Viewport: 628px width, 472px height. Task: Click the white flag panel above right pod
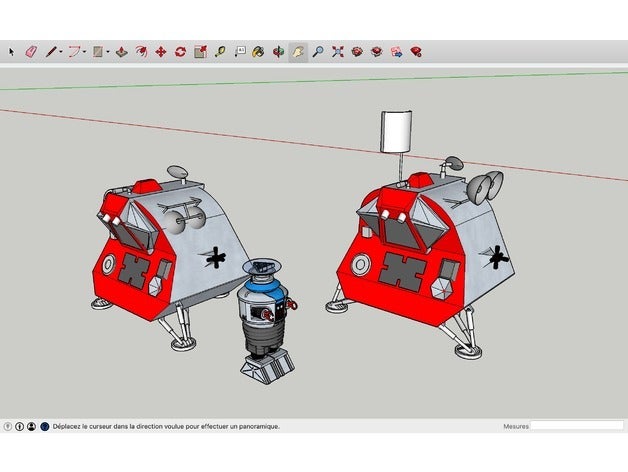[396, 131]
